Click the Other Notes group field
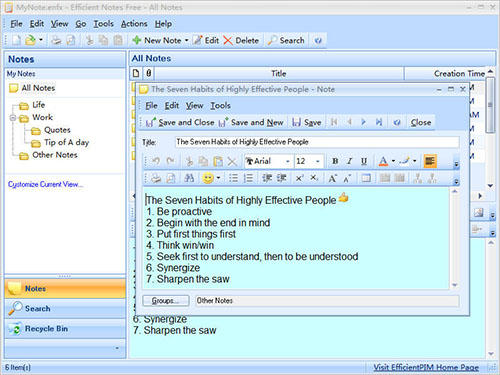Image resolution: width=500 pixels, height=375 pixels. (x=327, y=301)
